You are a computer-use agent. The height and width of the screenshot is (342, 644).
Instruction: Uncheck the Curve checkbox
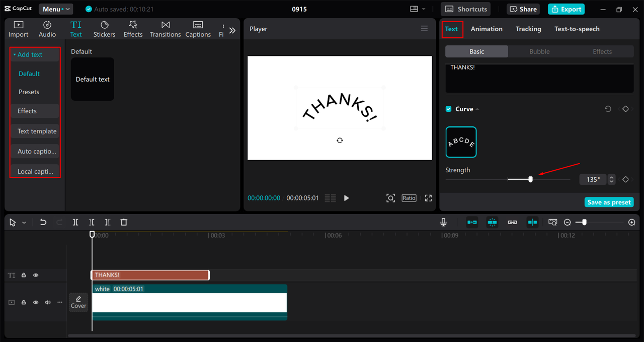click(448, 109)
